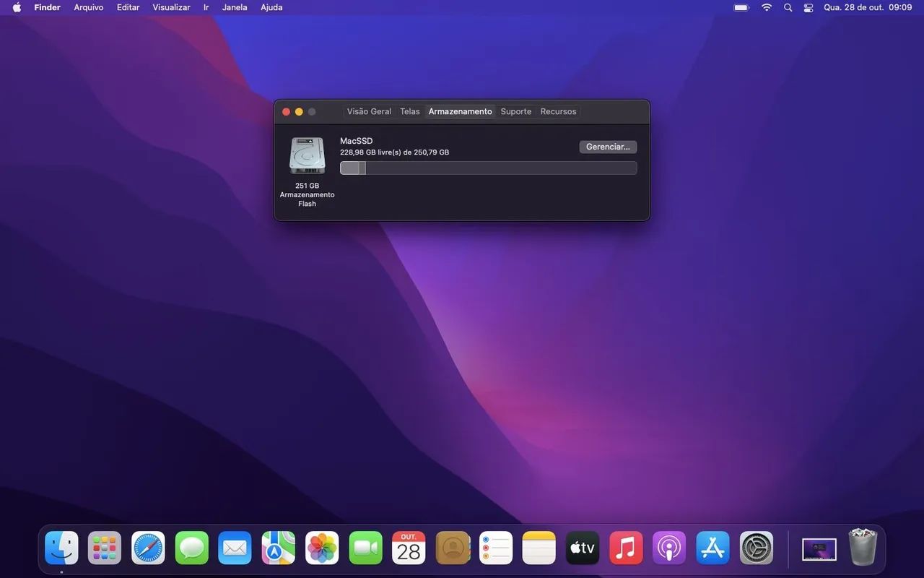
Task: Open Contacts app in the Dock
Action: [x=453, y=548]
